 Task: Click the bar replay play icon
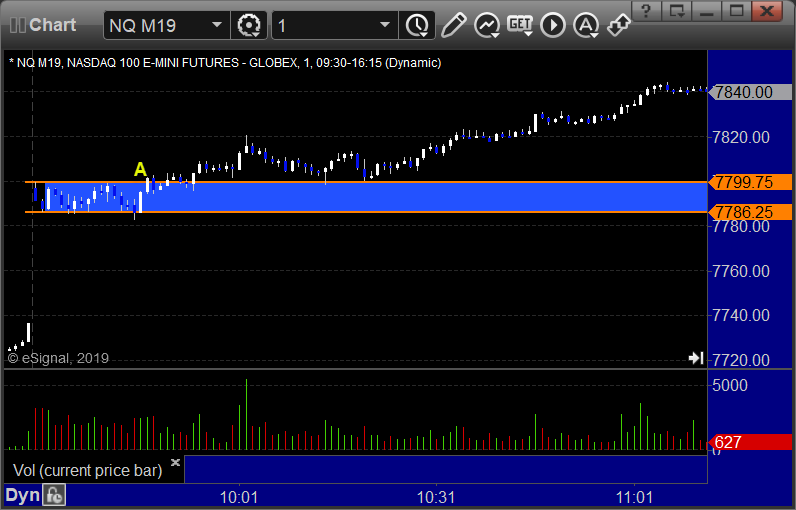click(x=553, y=25)
